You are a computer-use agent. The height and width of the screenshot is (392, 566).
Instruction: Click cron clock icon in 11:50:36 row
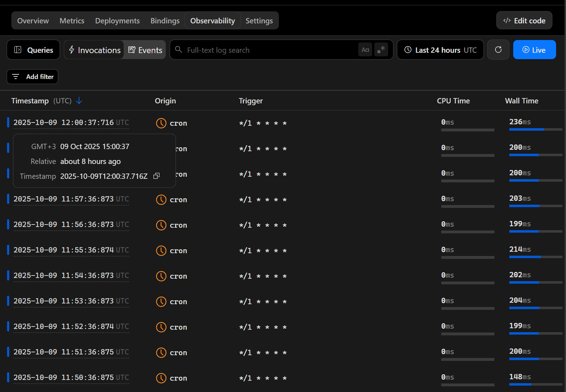(161, 378)
